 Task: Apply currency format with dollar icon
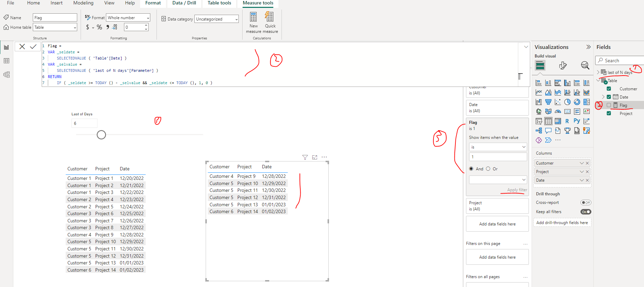[88, 27]
